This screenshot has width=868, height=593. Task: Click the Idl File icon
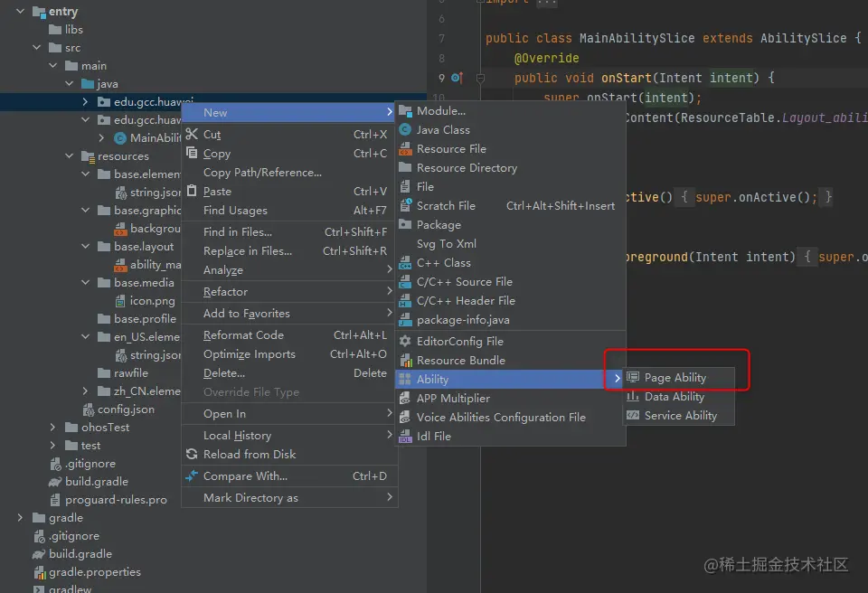pos(405,436)
